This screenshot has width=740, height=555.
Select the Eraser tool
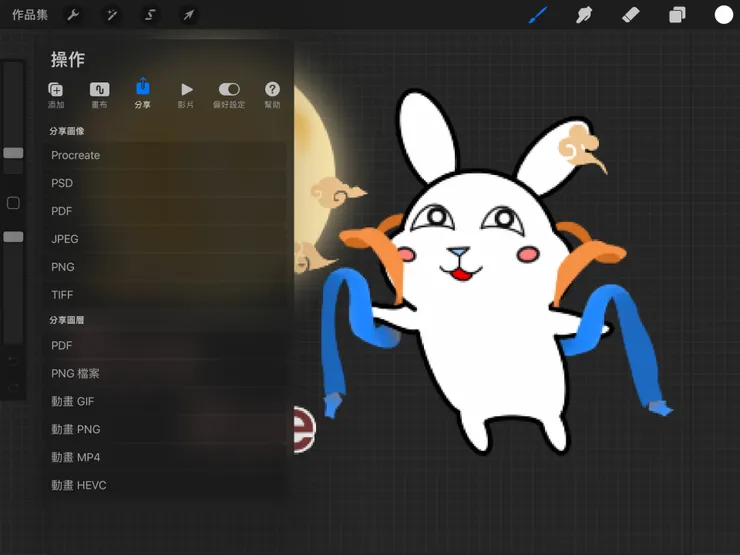[x=631, y=15]
